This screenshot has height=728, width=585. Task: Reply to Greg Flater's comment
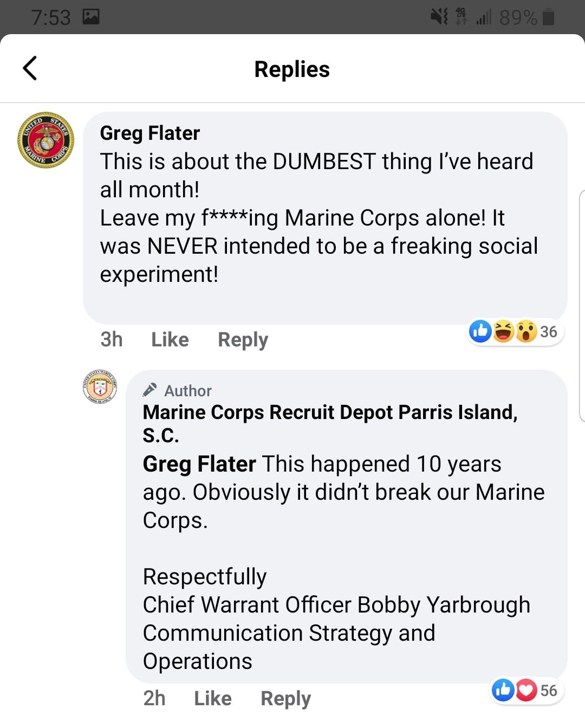243,340
